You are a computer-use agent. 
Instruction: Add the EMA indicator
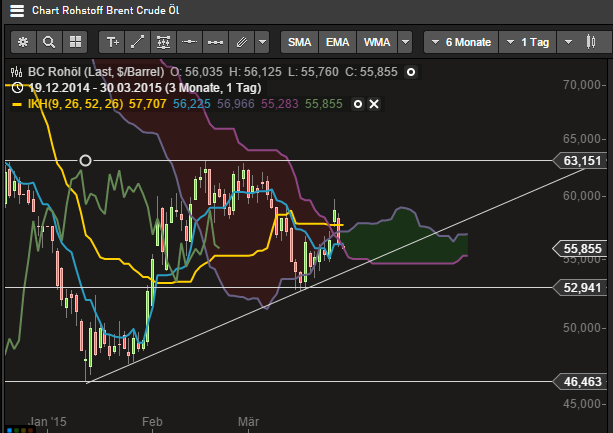[x=338, y=43]
